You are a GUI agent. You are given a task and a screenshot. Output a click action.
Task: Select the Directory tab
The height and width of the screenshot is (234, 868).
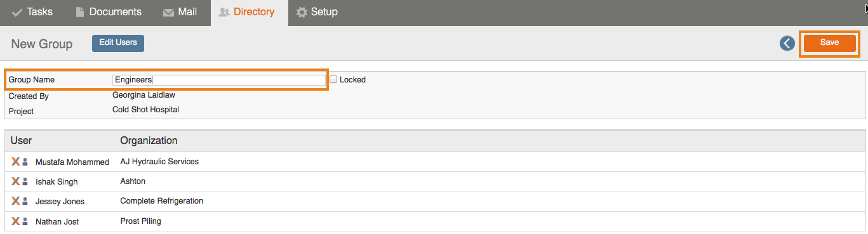point(246,12)
